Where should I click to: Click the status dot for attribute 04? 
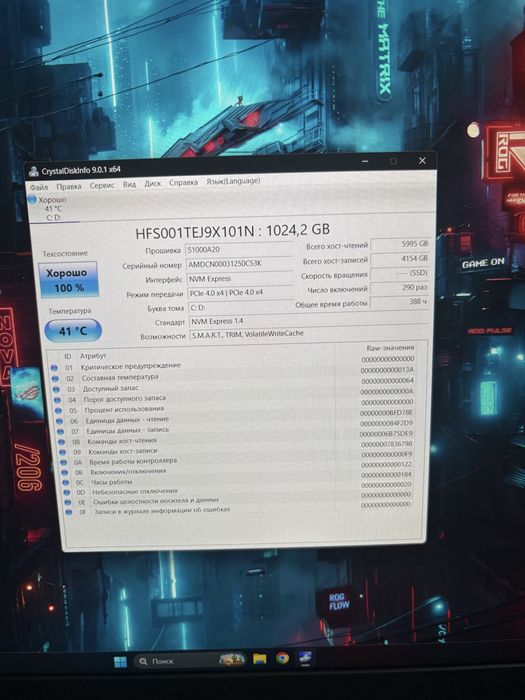(x=58, y=400)
